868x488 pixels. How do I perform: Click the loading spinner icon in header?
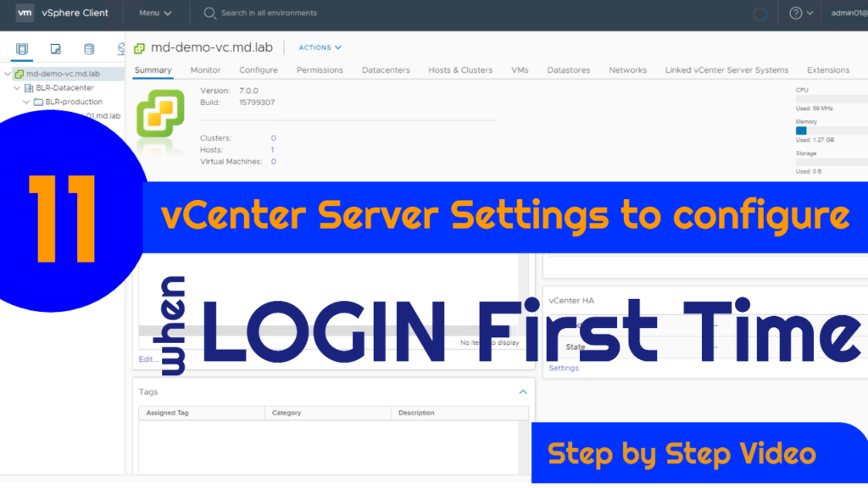(760, 14)
